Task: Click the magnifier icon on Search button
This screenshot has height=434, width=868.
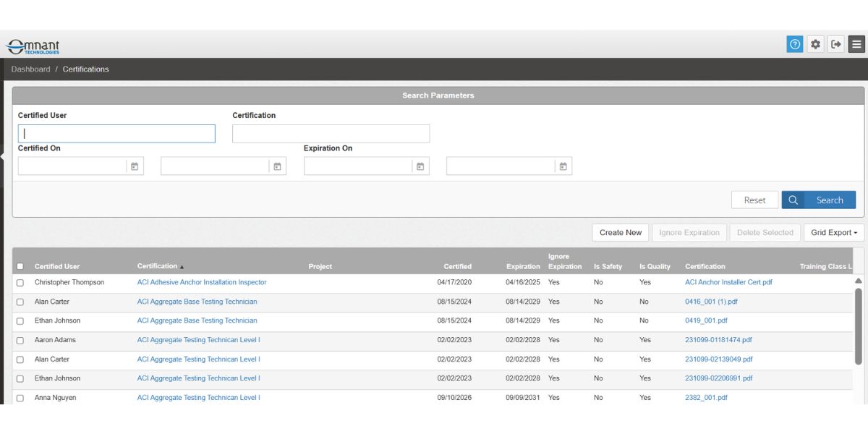Action: (793, 200)
